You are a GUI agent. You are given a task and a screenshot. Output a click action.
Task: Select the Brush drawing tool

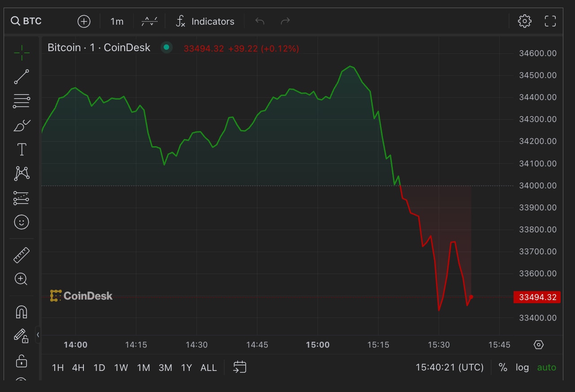21,125
